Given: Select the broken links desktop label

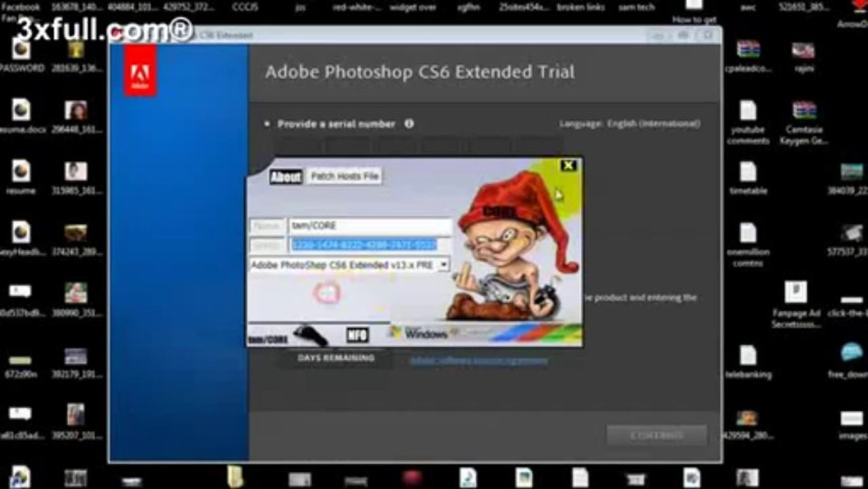Looking at the screenshot, I should [581, 7].
